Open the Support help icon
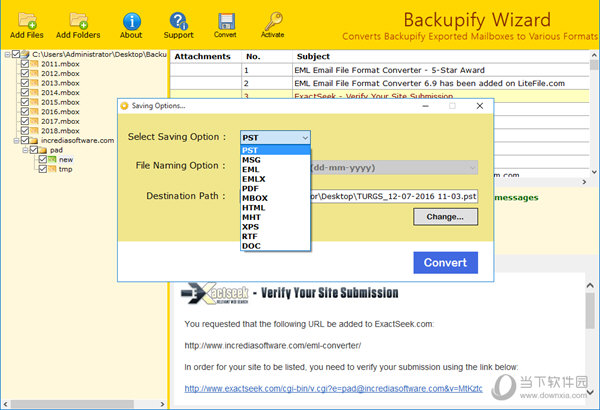 tap(178, 21)
